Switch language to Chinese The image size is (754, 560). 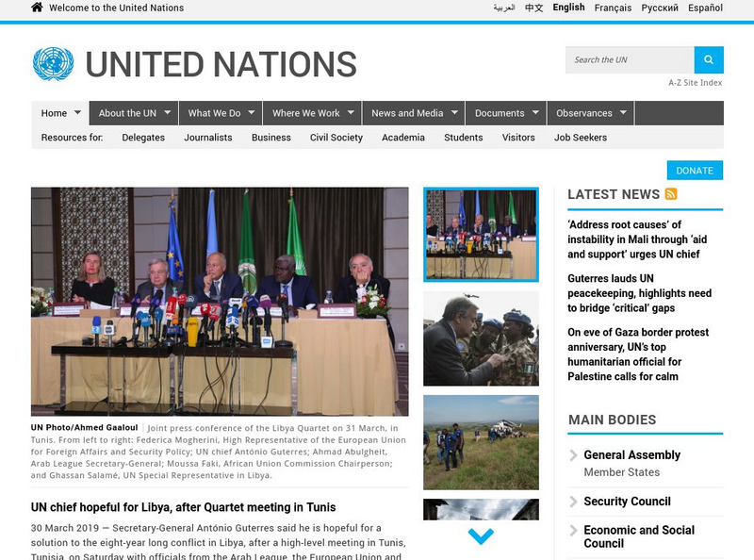533,8
